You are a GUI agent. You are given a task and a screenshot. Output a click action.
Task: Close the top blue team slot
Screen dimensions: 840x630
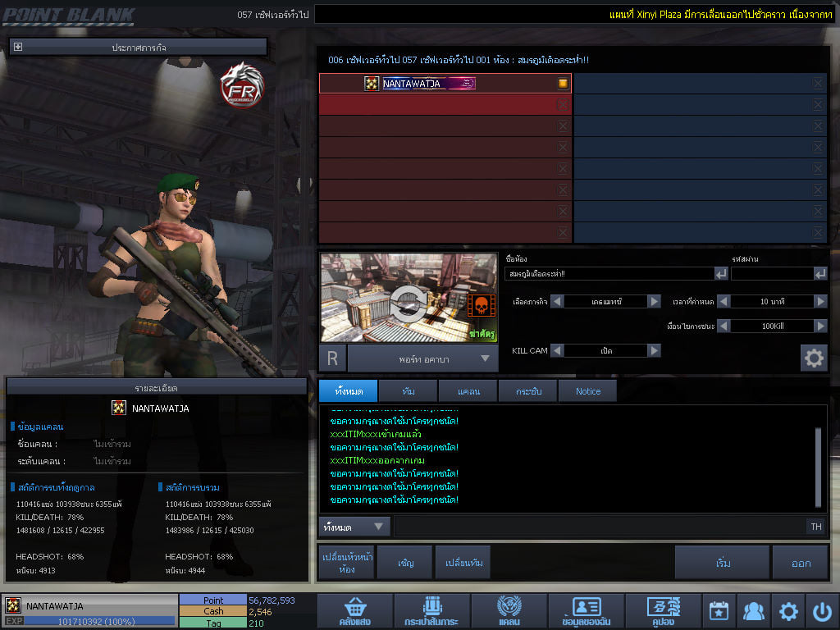pos(818,83)
